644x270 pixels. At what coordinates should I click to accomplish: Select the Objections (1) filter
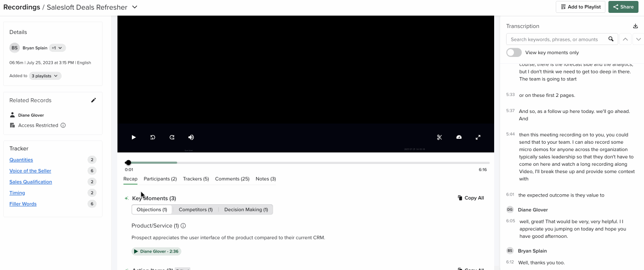point(152,209)
